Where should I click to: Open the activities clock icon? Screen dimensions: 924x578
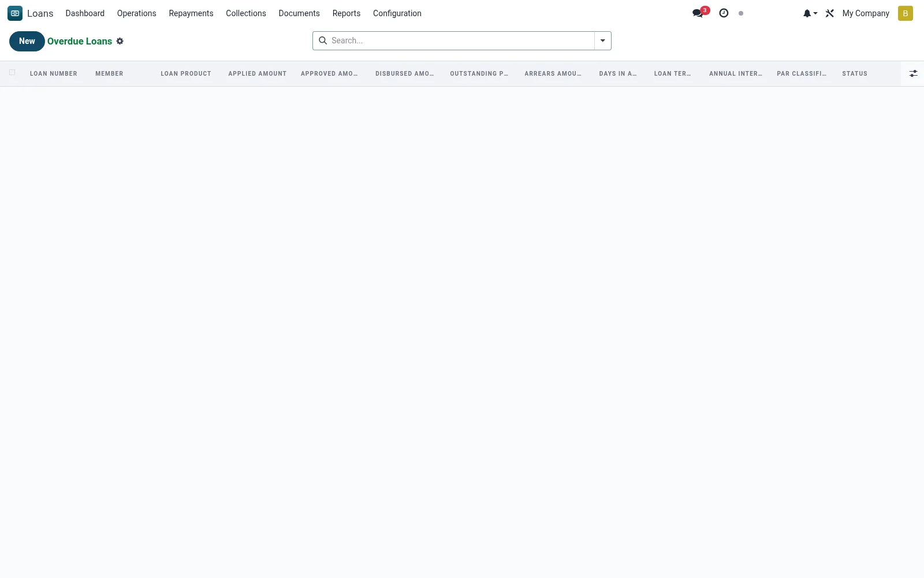coord(724,13)
